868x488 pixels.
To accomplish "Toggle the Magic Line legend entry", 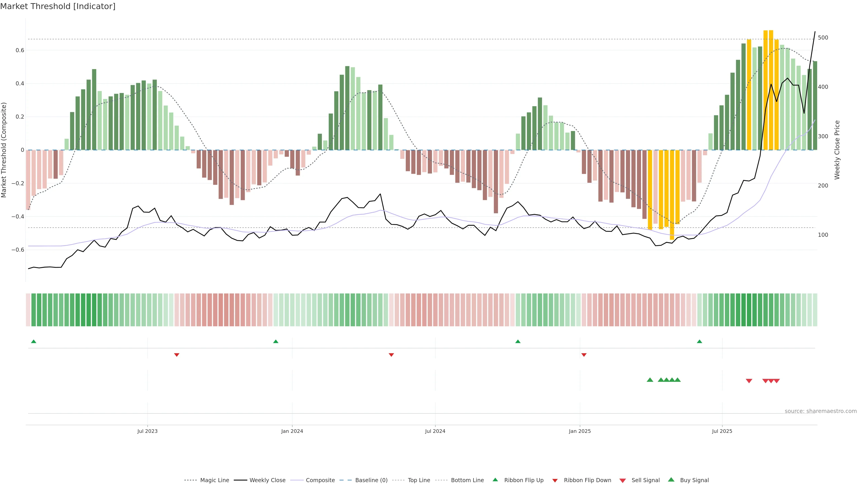I will [214, 480].
